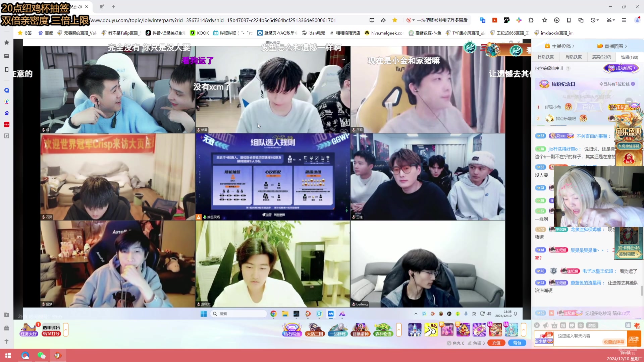Click the 成为钻粉 button
644x362 pixels.
622,68
